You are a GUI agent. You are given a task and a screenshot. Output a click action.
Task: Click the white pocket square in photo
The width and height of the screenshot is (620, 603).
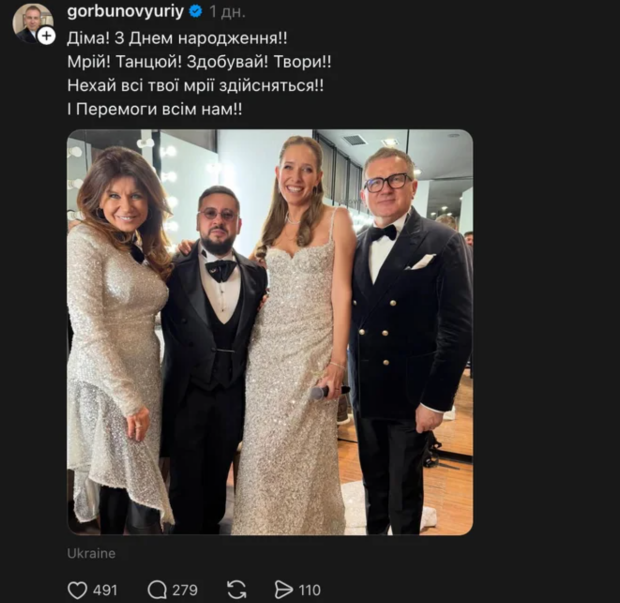422,261
